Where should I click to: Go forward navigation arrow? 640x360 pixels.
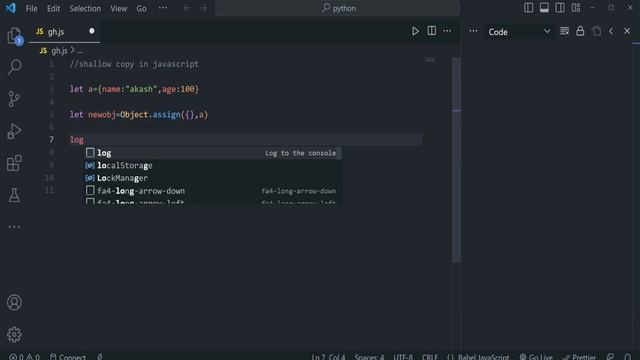tap(203, 8)
